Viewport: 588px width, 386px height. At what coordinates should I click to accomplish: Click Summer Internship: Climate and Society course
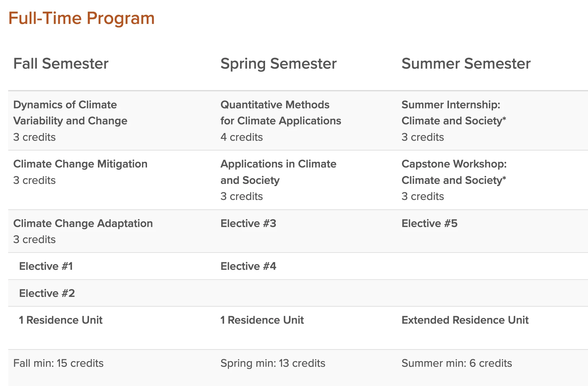coord(454,113)
